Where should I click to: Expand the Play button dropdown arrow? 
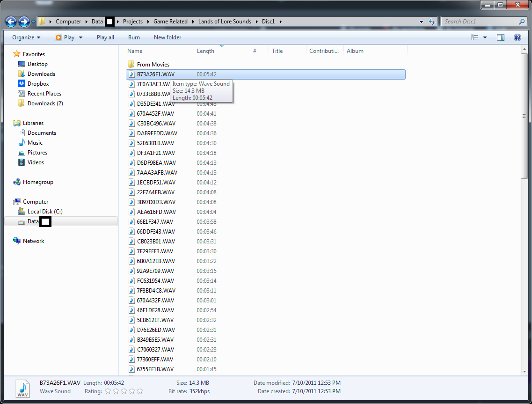point(81,37)
